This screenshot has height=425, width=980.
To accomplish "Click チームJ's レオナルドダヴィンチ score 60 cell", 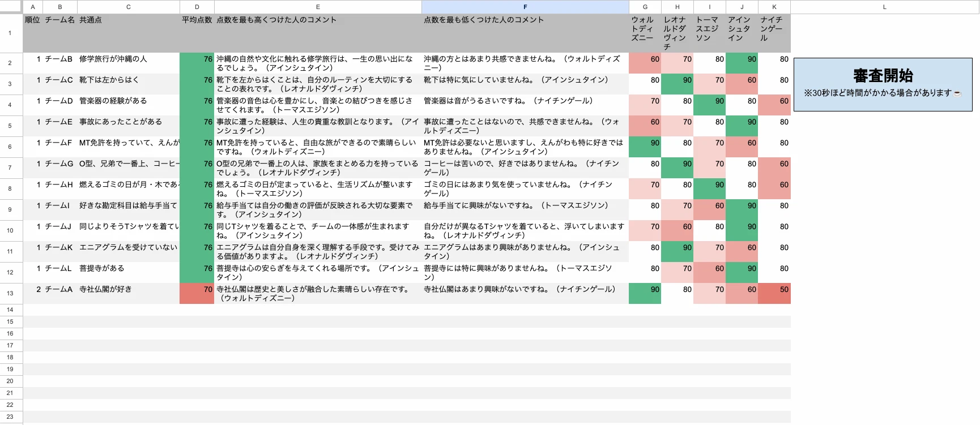I will [677, 230].
